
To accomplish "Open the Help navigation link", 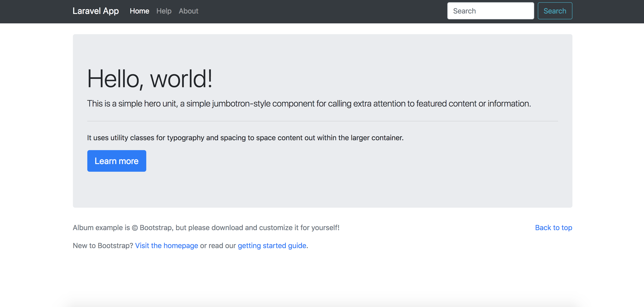I will click(x=164, y=11).
